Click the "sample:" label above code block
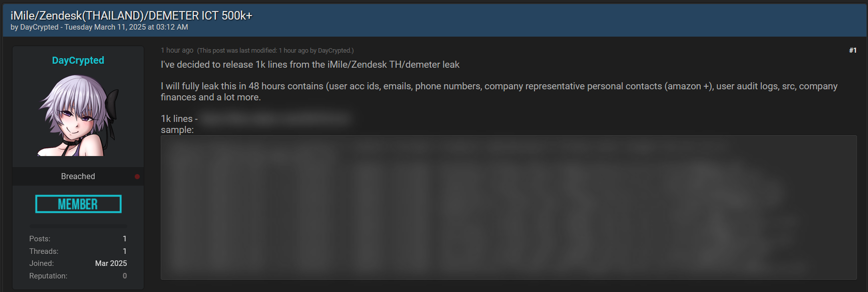This screenshot has height=292, width=868. click(x=177, y=130)
